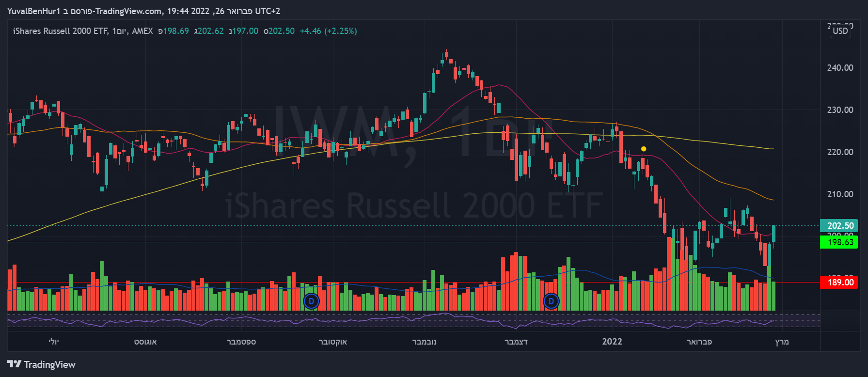Image resolution: width=868 pixels, height=377 pixels.
Task: Click the אוגוסט (August) time axis label
Action: coord(145,342)
